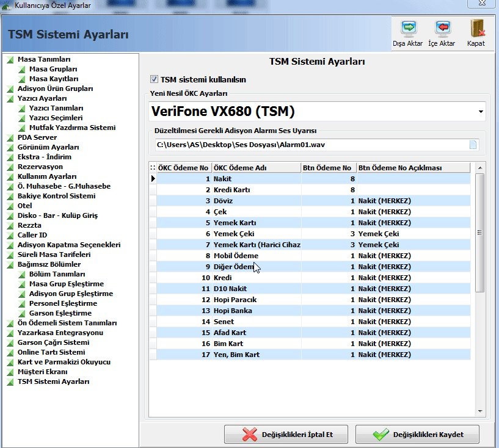The height and width of the screenshot is (448, 499).
Task: Select Ön Ödemeli Sistem Tanımları in the tree
Action: 67,323
